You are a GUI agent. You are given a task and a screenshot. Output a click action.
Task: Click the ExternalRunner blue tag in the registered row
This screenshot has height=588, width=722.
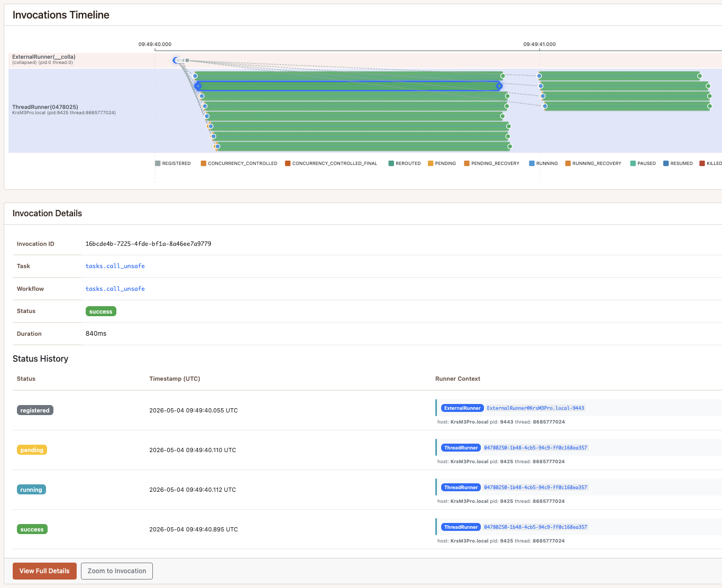point(462,408)
